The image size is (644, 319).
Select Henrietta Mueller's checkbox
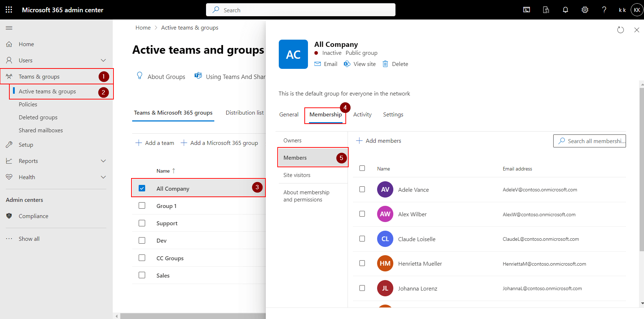click(x=362, y=263)
